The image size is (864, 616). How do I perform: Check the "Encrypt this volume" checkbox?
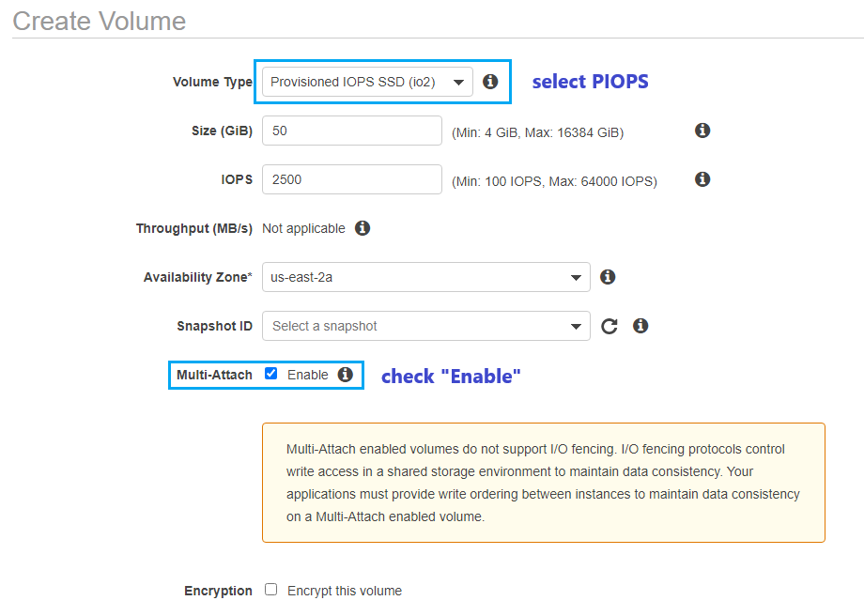[270, 590]
